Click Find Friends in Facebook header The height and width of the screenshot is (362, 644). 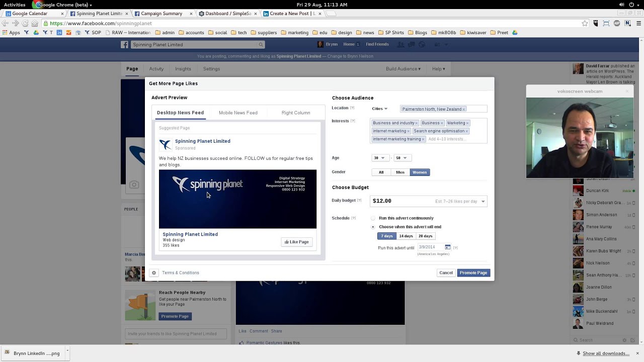coord(377,44)
